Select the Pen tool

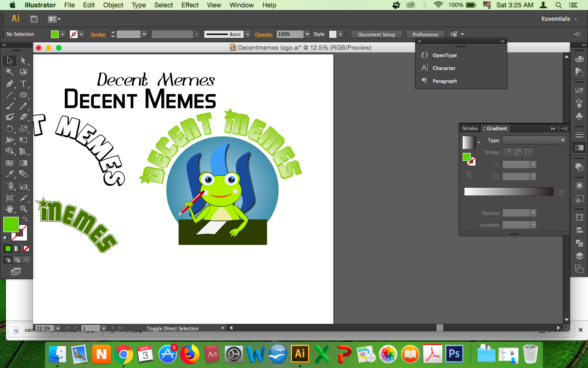[10, 84]
